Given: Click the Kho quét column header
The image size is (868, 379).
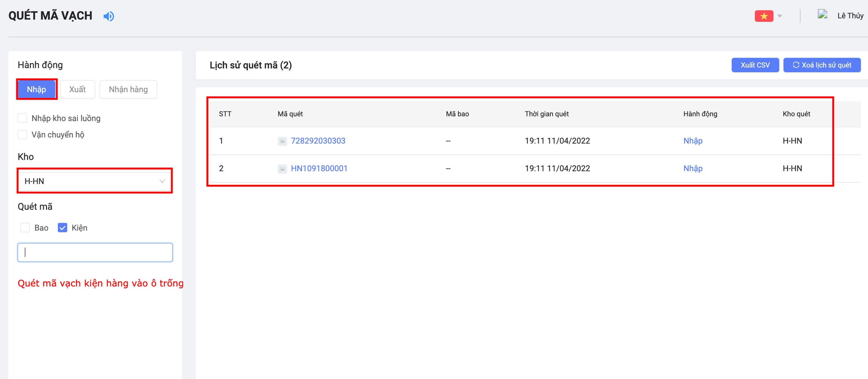Looking at the screenshot, I should point(796,114).
